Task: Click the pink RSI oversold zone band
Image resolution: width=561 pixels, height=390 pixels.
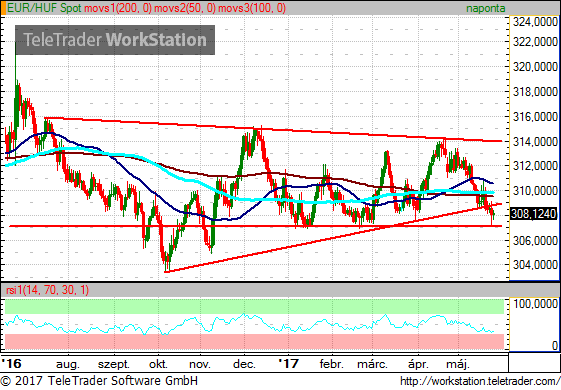Action: pos(254,342)
